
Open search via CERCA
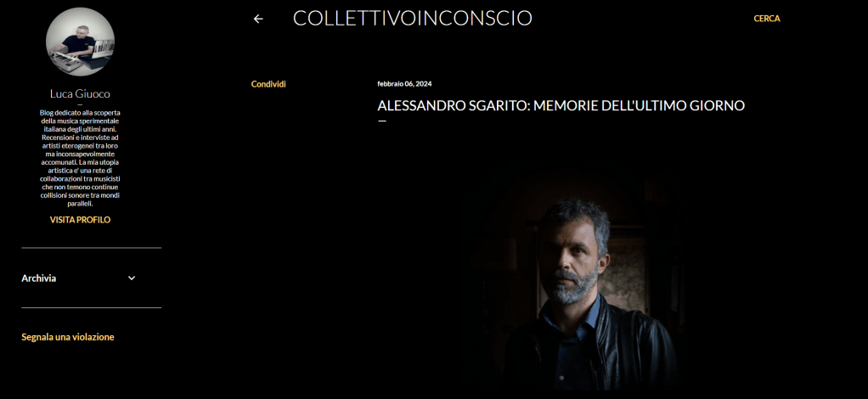(x=767, y=19)
